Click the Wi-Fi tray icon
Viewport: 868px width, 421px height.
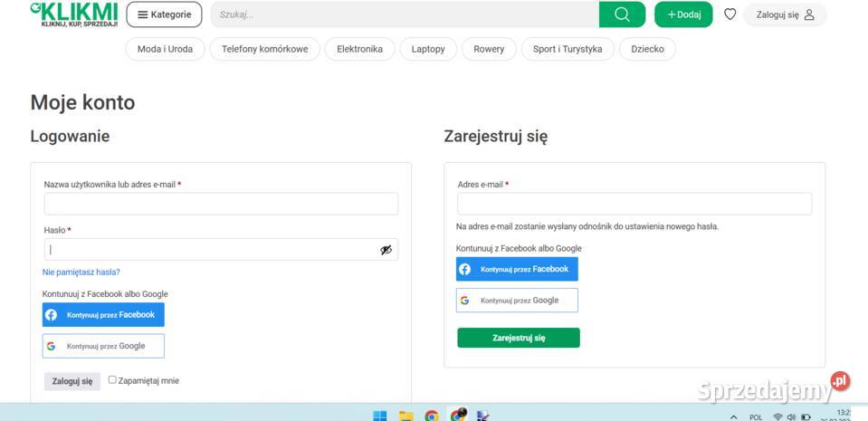pos(777,416)
